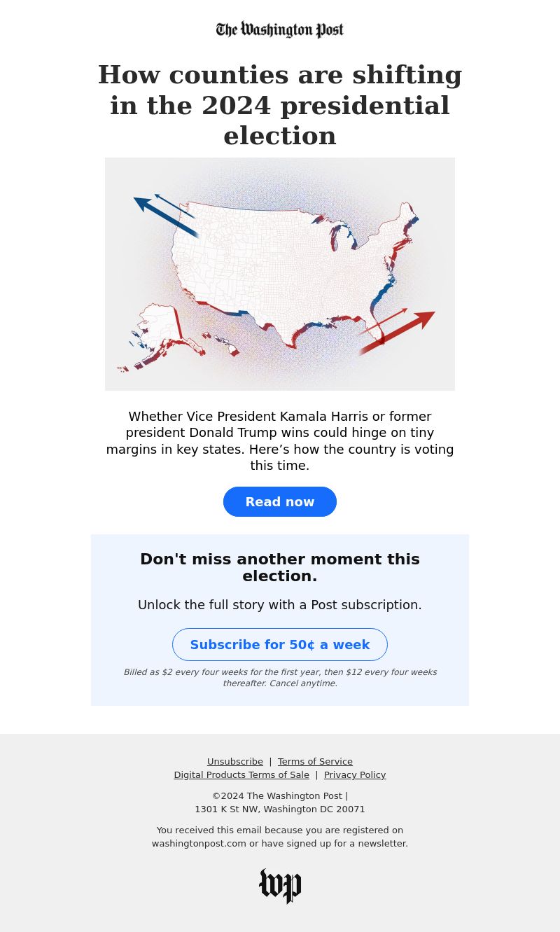560x932 pixels.
Task: Click Subscribe for 50¢ a week
Action: [x=280, y=644]
